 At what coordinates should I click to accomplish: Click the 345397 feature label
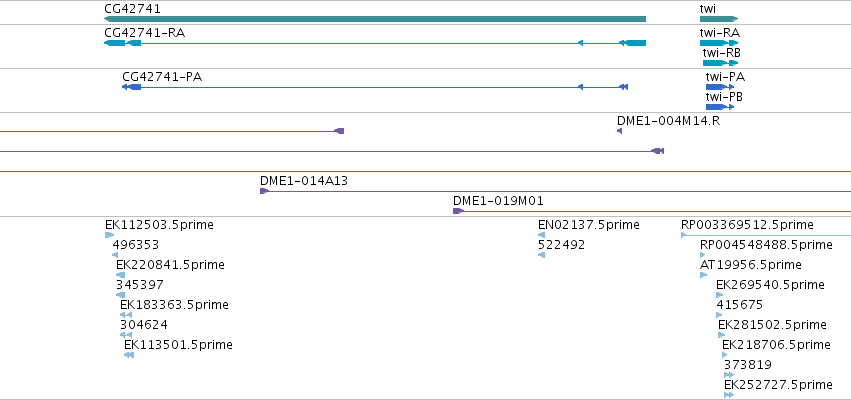(139, 285)
